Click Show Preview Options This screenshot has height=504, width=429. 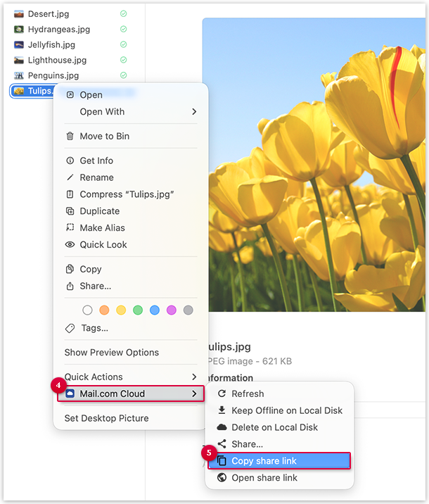tap(112, 353)
